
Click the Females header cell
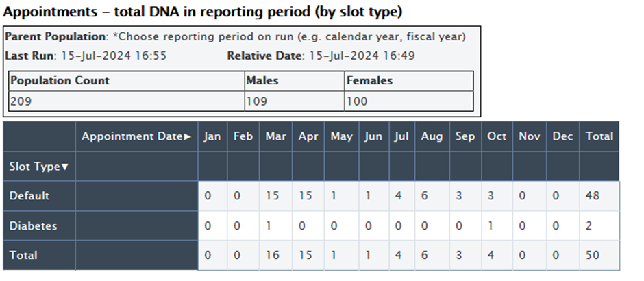409,81
